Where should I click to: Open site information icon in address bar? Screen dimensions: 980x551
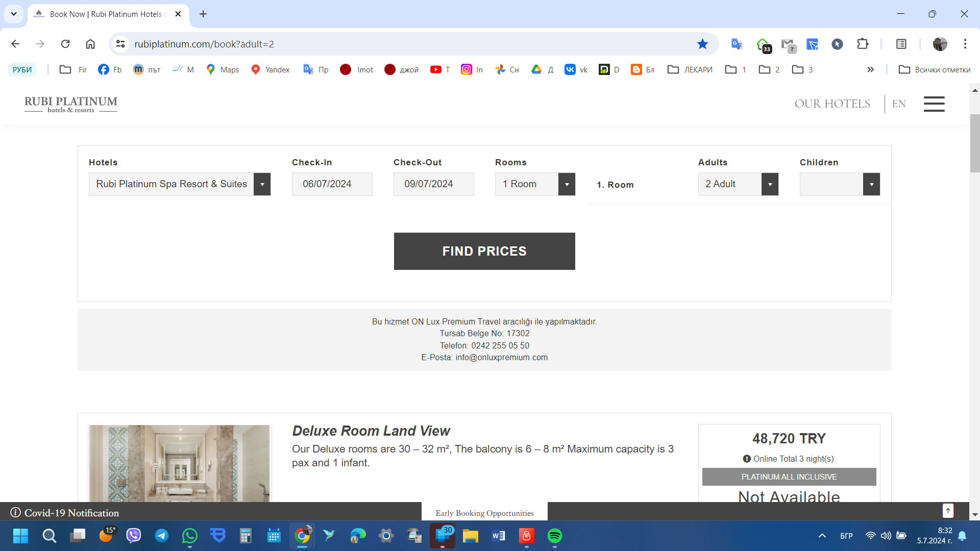(120, 44)
